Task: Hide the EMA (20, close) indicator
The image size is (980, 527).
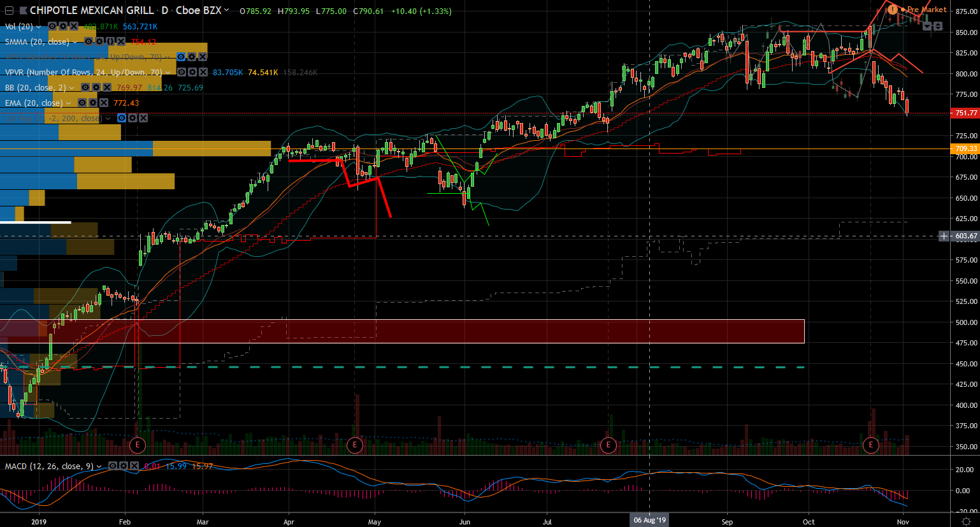Action: pyautogui.click(x=82, y=103)
